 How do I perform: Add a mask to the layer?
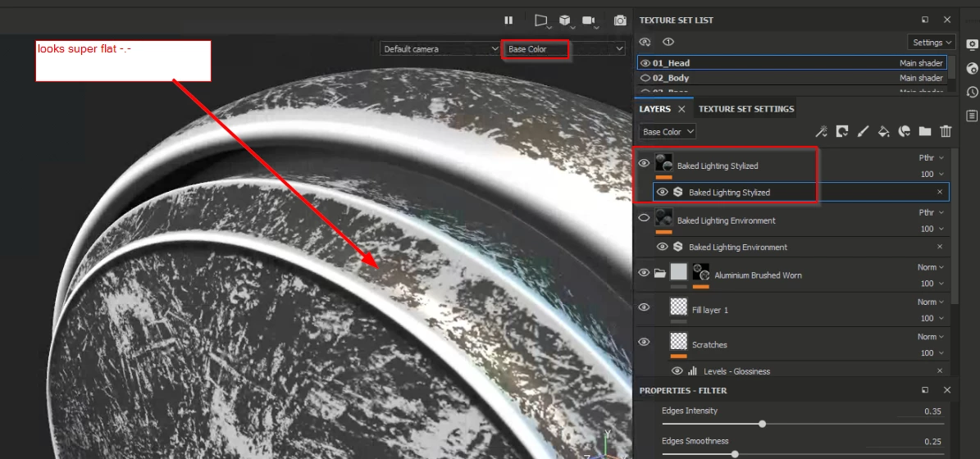click(842, 131)
